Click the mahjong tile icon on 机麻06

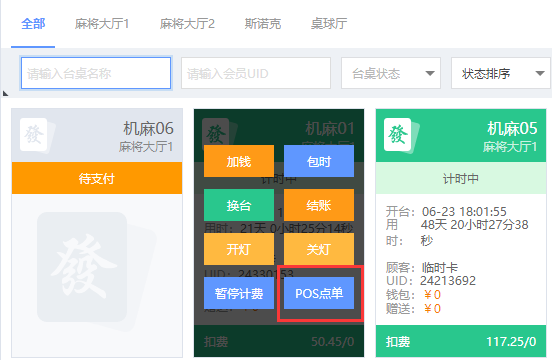tap(37, 135)
